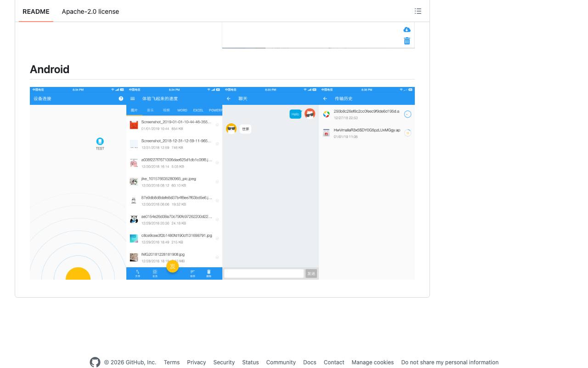This screenshot has height=368, width=588.
Task: Select the 音乐 music tab
Action: 150,110
